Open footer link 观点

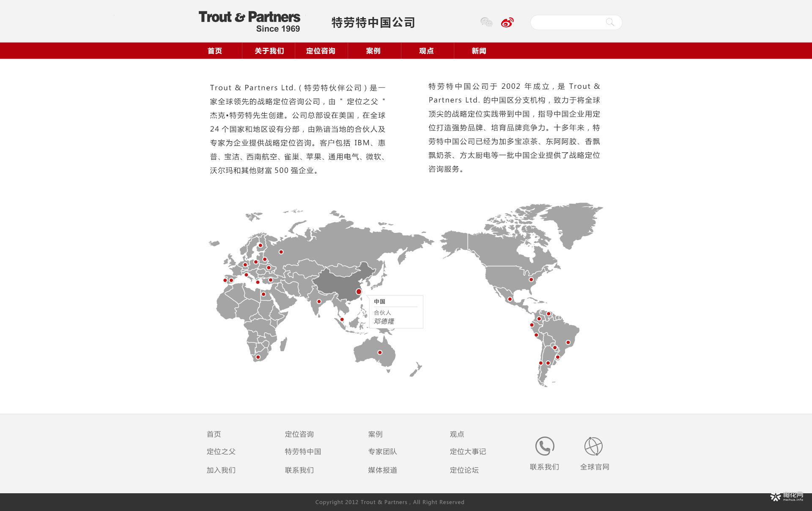457,434
